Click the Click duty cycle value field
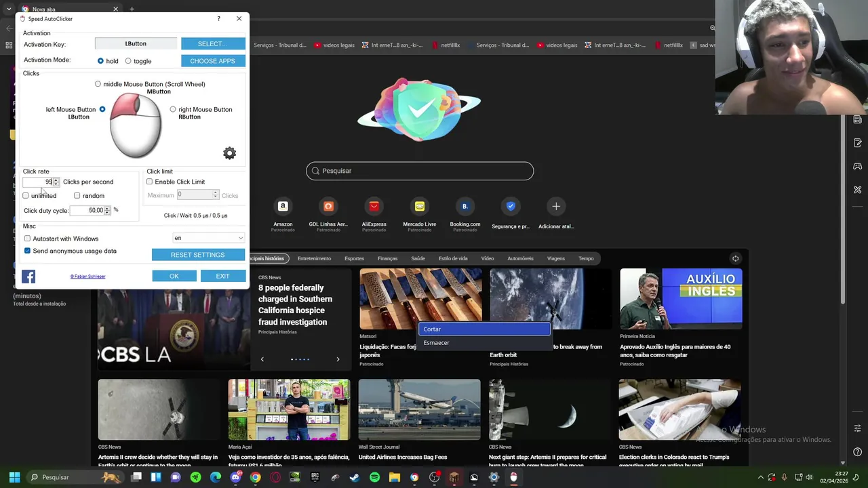868x488 pixels. pos(87,211)
